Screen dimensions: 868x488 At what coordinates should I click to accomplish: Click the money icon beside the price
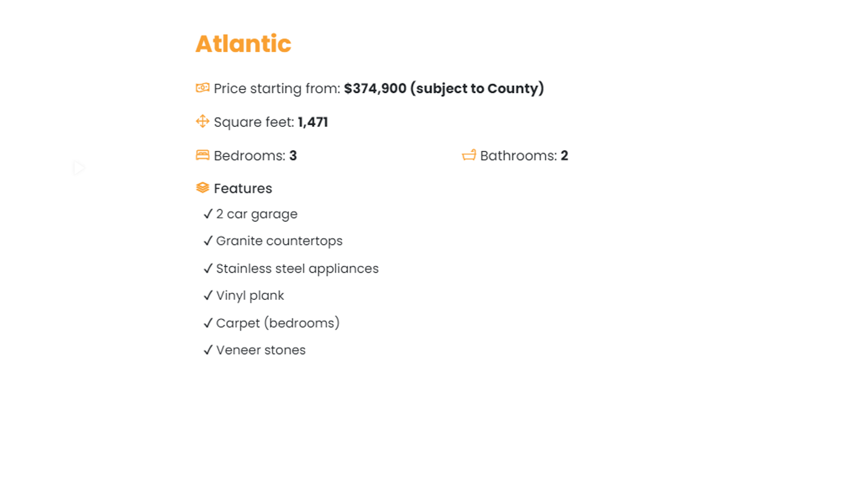tap(202, 88)
